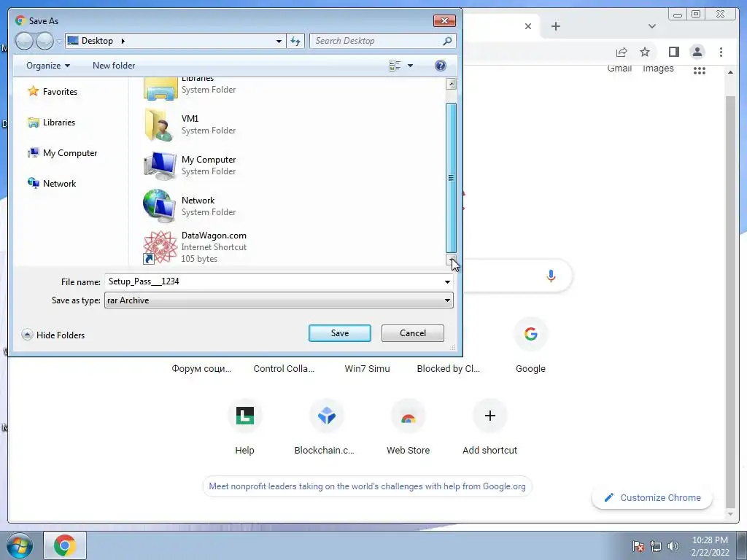Screen dimensions: 747x560
Task: Open the Win7 Simu shortcut
Action: pos(368,368)
